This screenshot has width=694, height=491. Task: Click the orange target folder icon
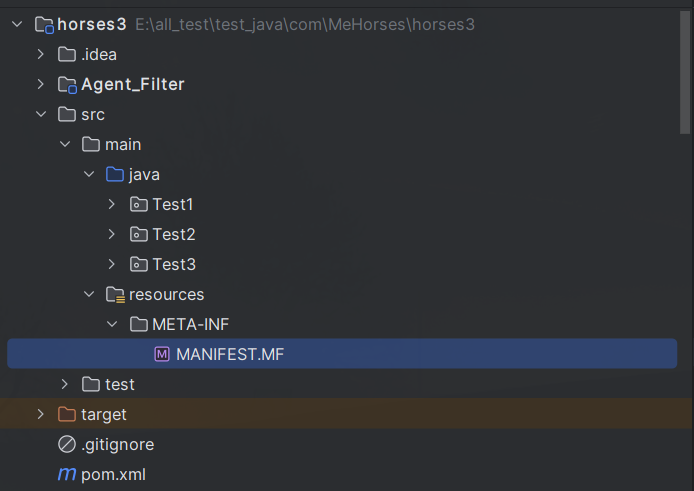(67, 414)
